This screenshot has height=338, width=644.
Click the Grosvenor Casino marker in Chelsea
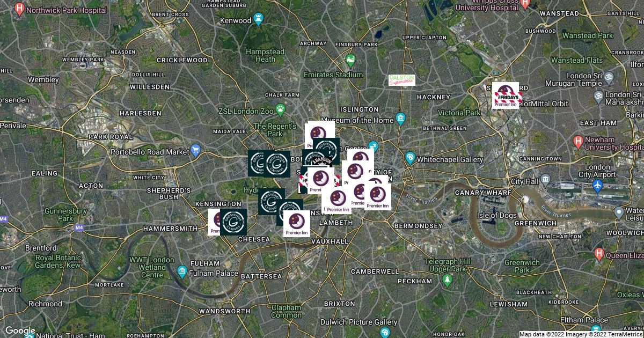(x=233, y=222)
